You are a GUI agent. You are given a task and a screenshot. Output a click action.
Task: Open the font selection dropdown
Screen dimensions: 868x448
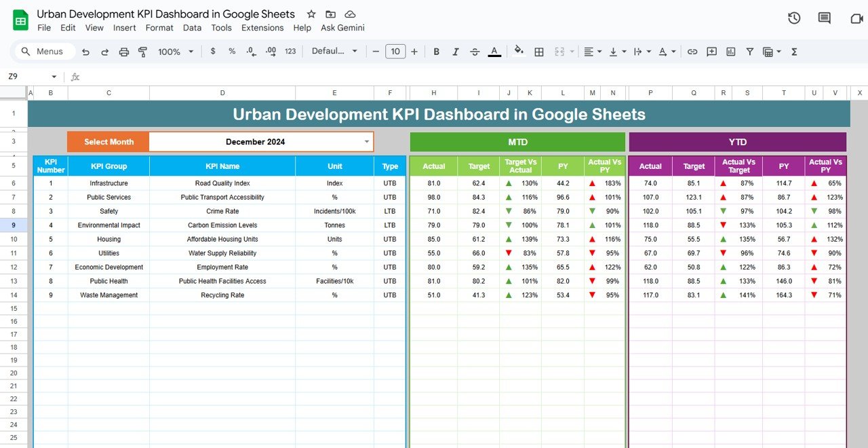[x=334, y=51]
